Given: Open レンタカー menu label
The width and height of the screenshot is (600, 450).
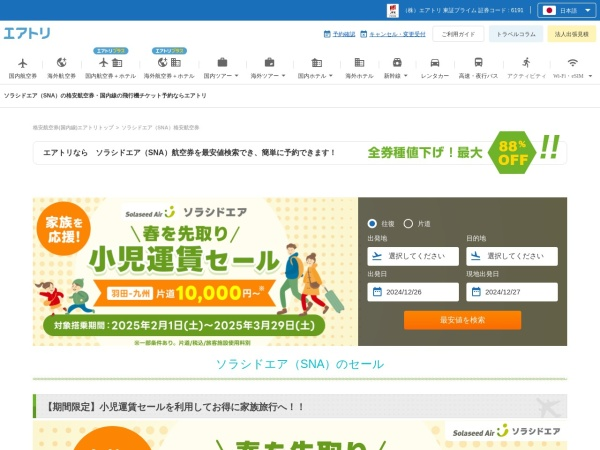Looking at the screenshot, I should (435, 76).
